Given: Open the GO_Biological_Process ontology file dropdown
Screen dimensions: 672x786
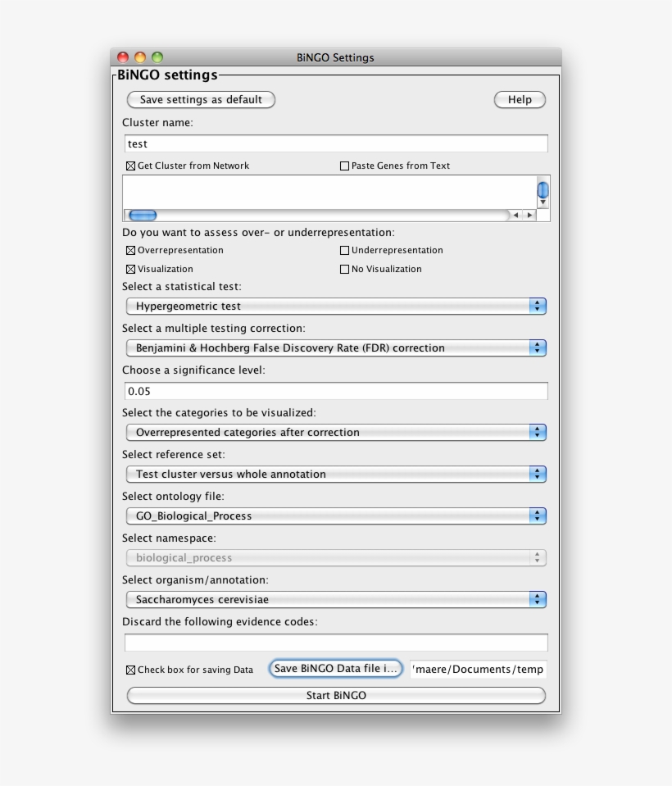Looking at the screenshot, I should pos(336,516).
